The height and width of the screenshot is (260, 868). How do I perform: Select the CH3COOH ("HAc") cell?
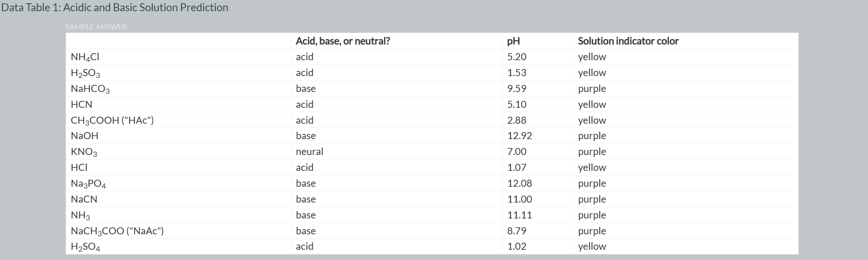[x=112, y=120]
